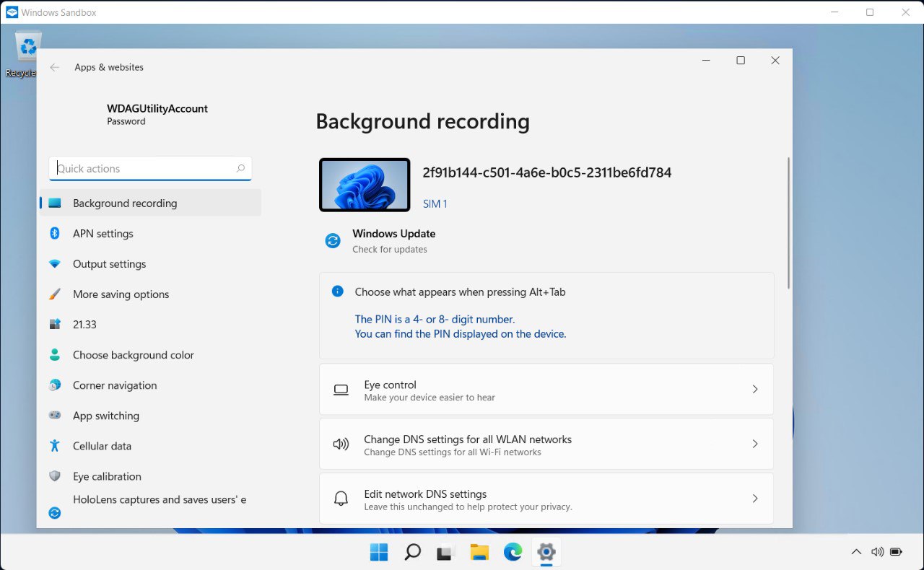
Task: Expand Edit network DNS settings chevron
Action: pos(755,499)
